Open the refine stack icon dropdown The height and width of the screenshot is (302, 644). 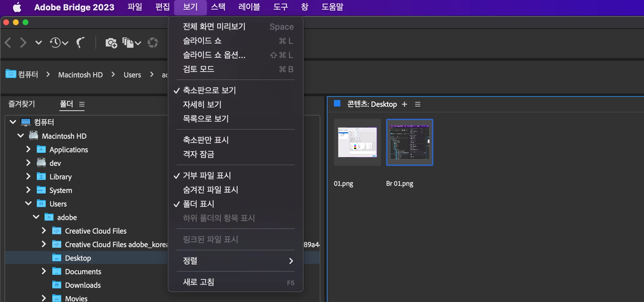[x=132, y=43]
